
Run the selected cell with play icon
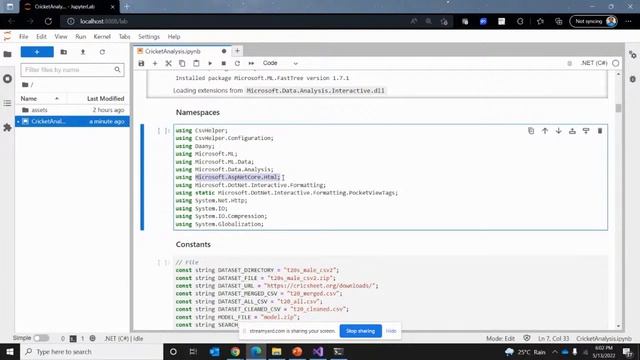click(210, 63)
